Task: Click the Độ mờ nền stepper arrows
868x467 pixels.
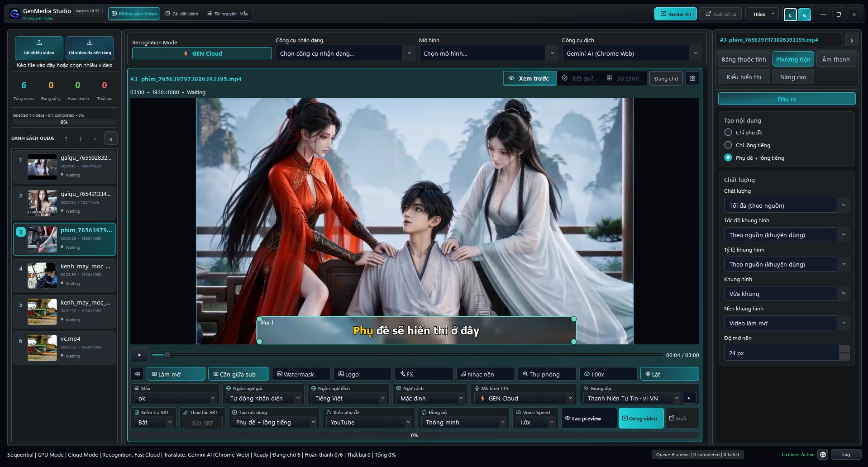Action: (x=844, y=353)
